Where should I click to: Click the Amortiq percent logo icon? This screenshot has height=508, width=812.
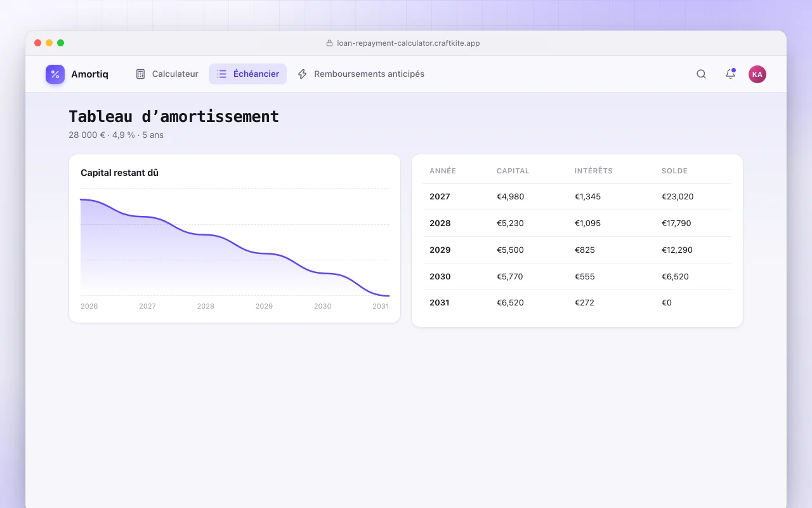coord(55,74)
